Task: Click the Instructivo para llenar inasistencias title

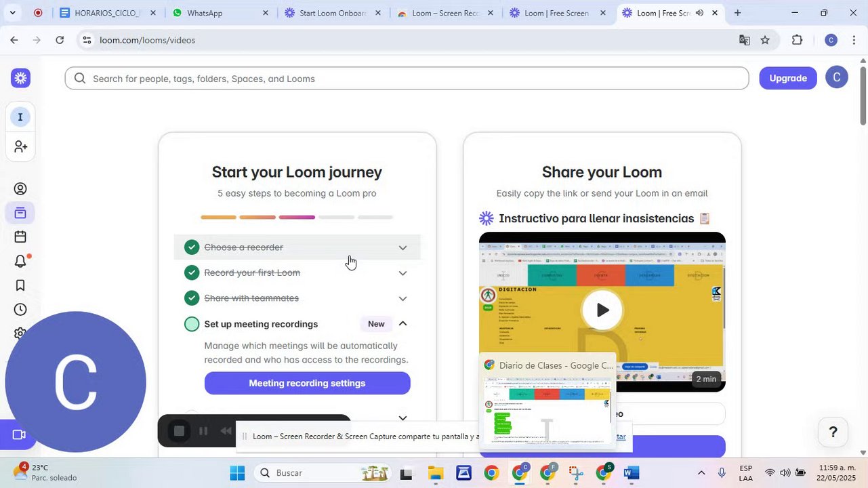Action: (596, 218)
